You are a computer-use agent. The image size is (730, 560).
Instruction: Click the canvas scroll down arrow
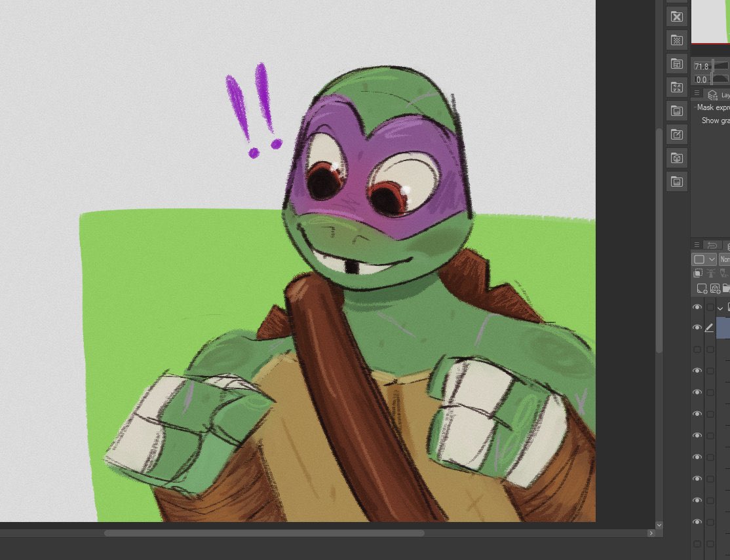click(659, 525)
